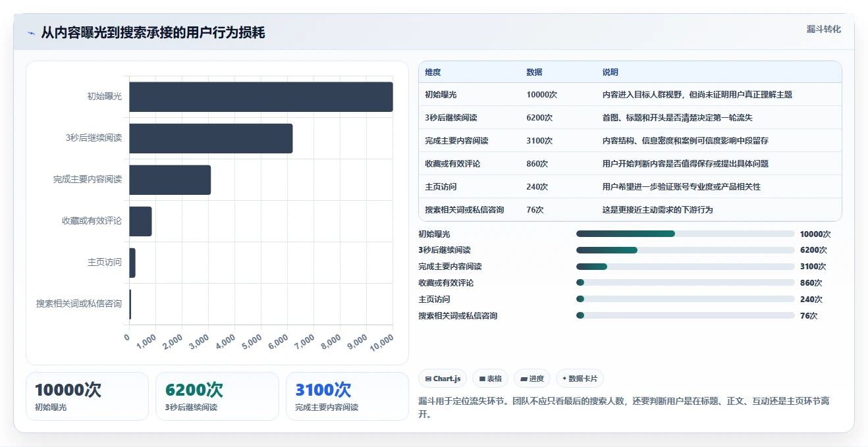The image size is (868, 447).
Task: Click the 主页访问 chart bar
Action: pos(132,263)
